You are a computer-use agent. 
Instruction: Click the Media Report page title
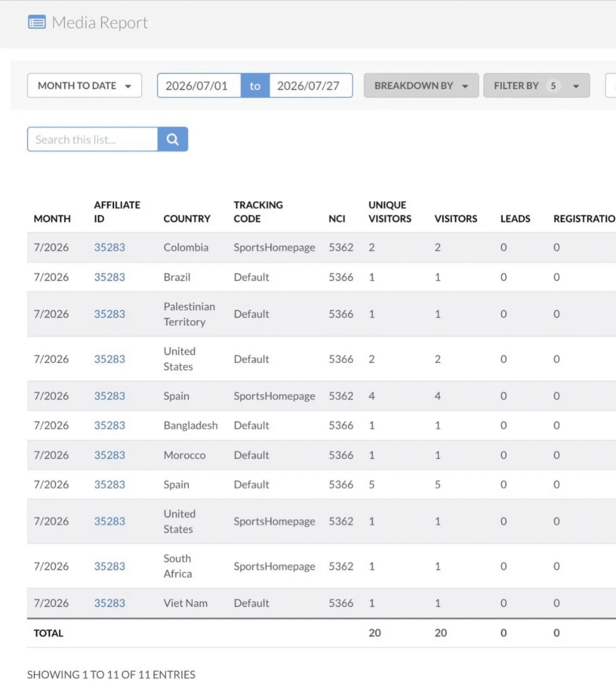tap(100, 22)
